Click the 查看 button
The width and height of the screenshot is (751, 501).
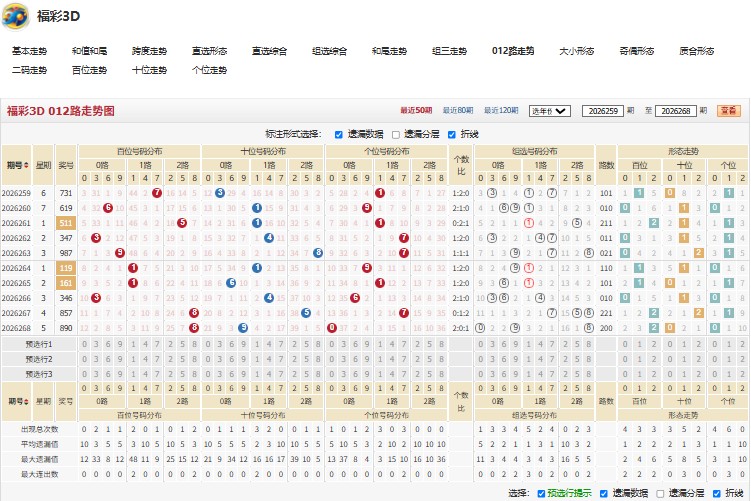pos(728,111)
